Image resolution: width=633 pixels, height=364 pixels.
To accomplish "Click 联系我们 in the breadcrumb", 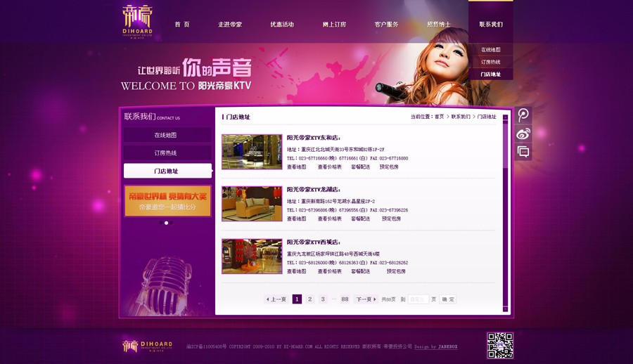I will tap(461, 117).
